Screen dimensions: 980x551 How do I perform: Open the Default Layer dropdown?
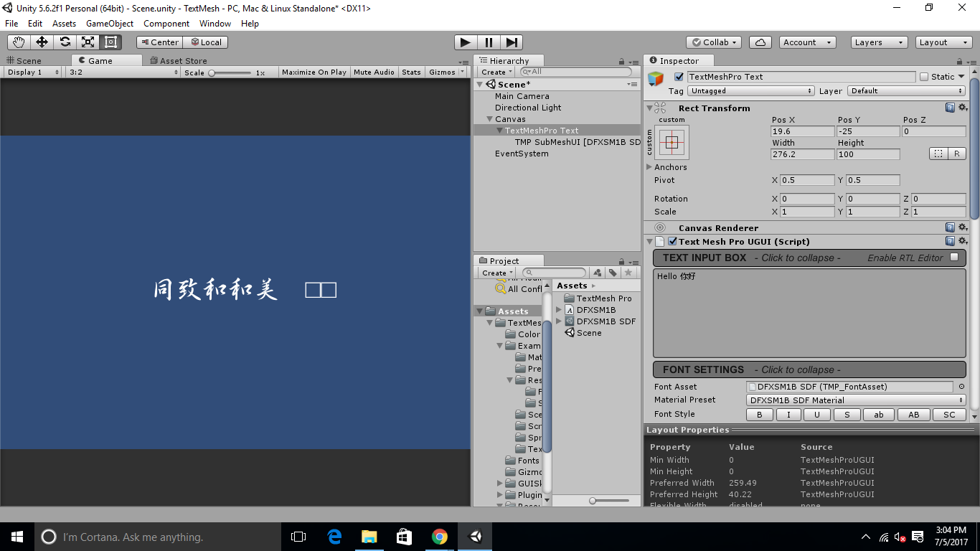(x=907, y=91)
